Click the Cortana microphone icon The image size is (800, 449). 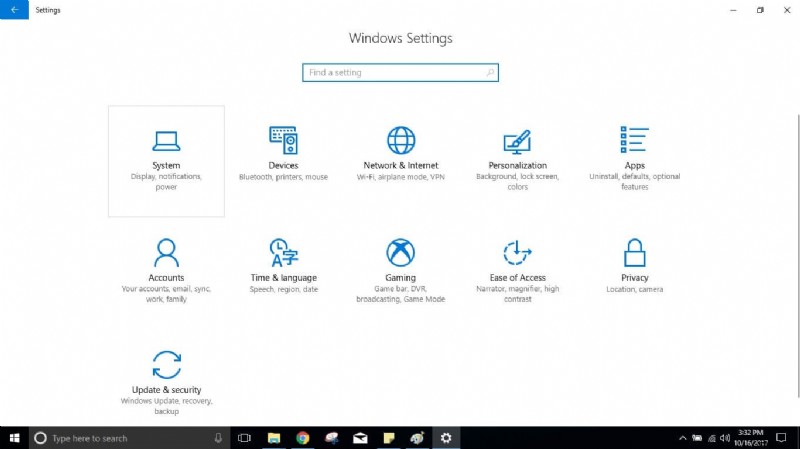[x=218, y=438]
